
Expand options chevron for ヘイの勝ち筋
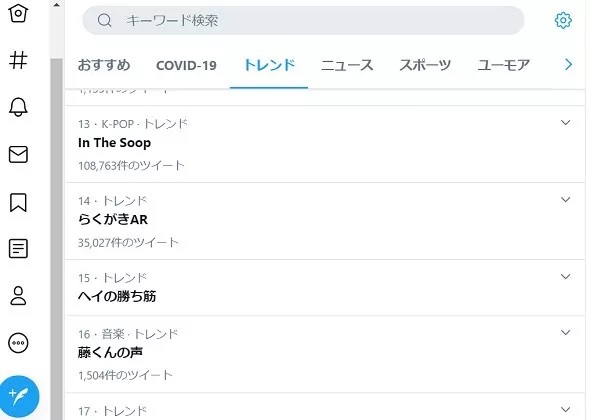click(x=565, y=277)
